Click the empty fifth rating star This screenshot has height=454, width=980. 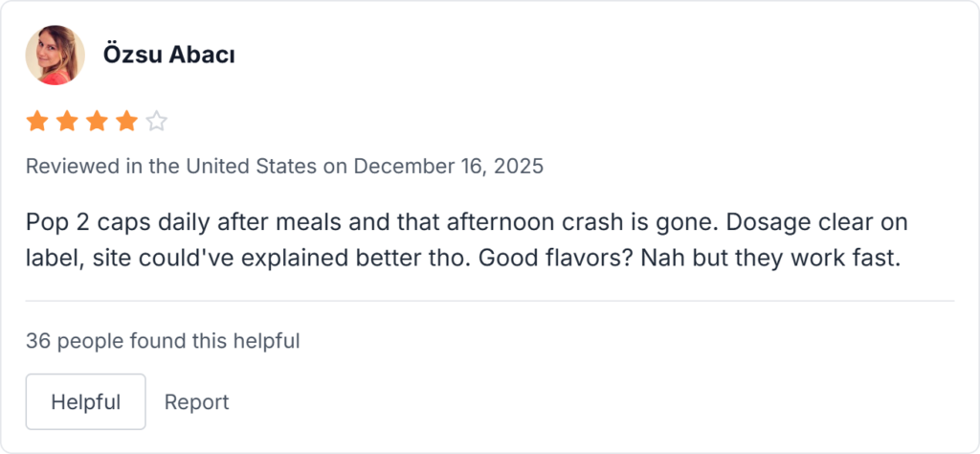[157, 122]
